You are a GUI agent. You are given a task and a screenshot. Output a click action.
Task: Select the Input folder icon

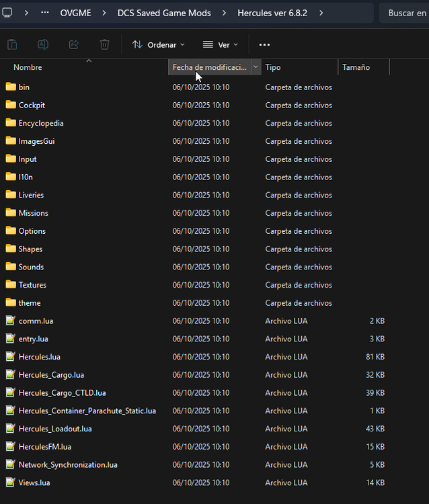(x=11, y=159)
